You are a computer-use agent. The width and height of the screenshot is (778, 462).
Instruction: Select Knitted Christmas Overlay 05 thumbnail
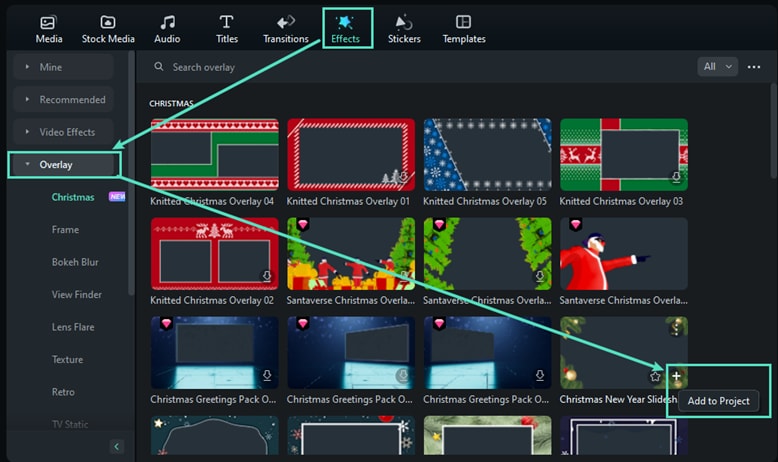click(x=487, y=154)
